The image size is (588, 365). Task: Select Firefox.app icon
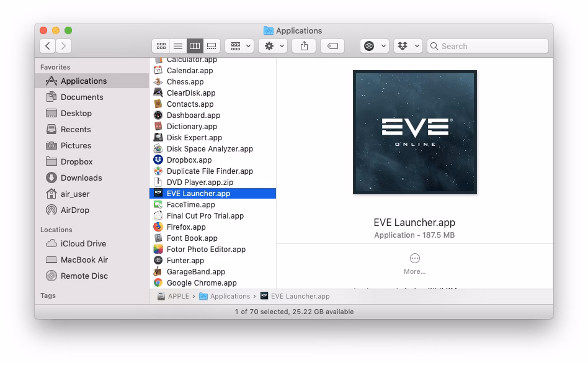coord(158,227)
